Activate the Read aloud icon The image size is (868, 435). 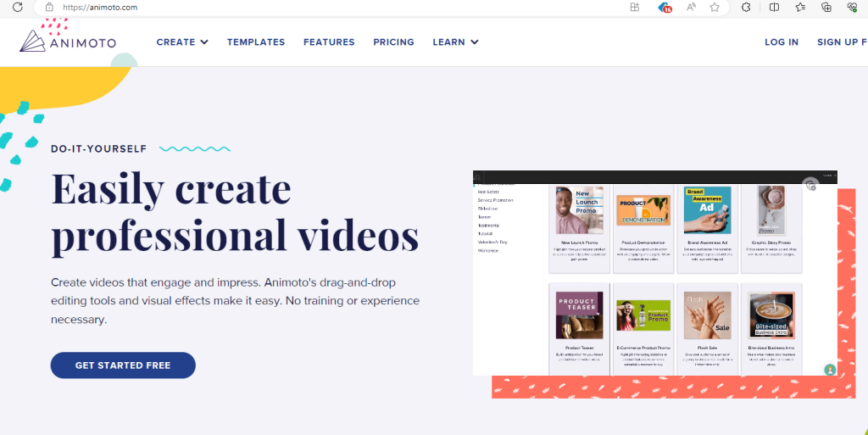tap(692, 7)
